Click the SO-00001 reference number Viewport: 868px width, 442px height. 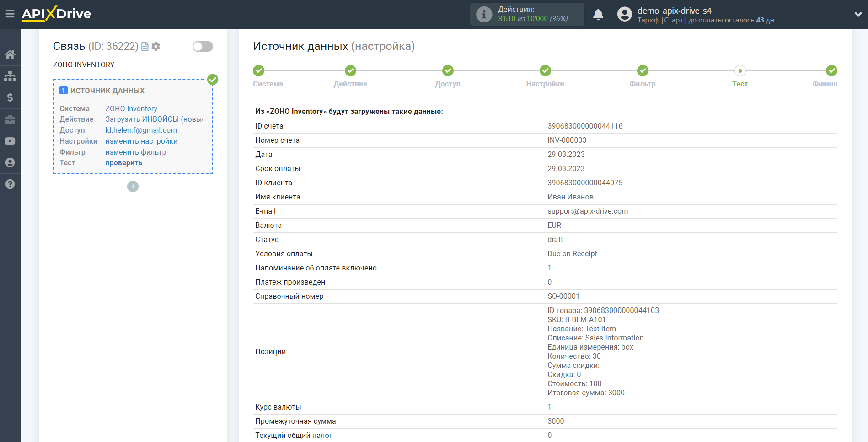[x=563, y=296]
